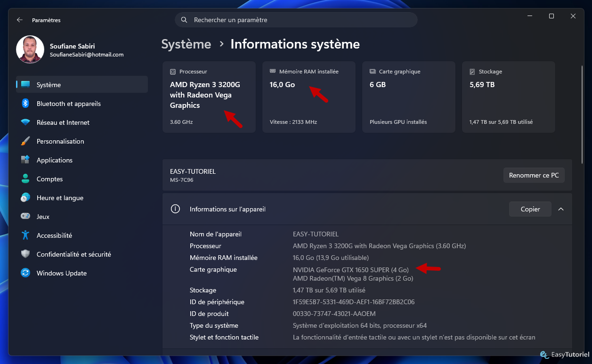Open the Stockage info card

[x=509, y=97]
